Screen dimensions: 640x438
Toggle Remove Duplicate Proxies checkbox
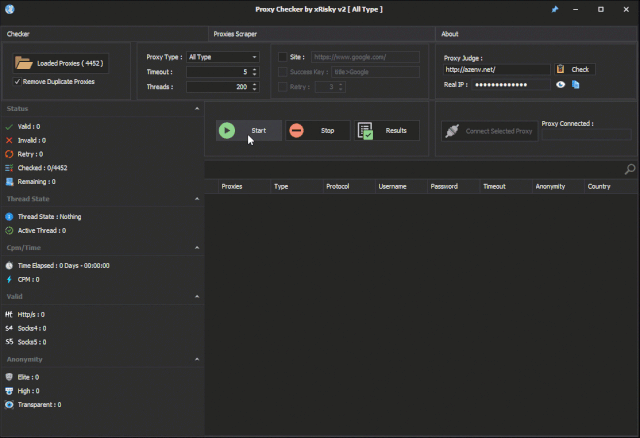point(18,81)
